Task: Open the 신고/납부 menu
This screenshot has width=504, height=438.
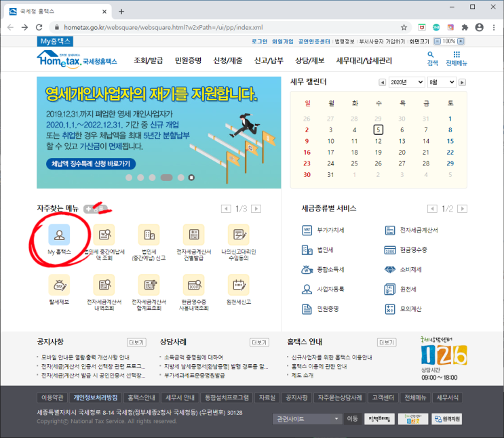Action: pos(269,60)
